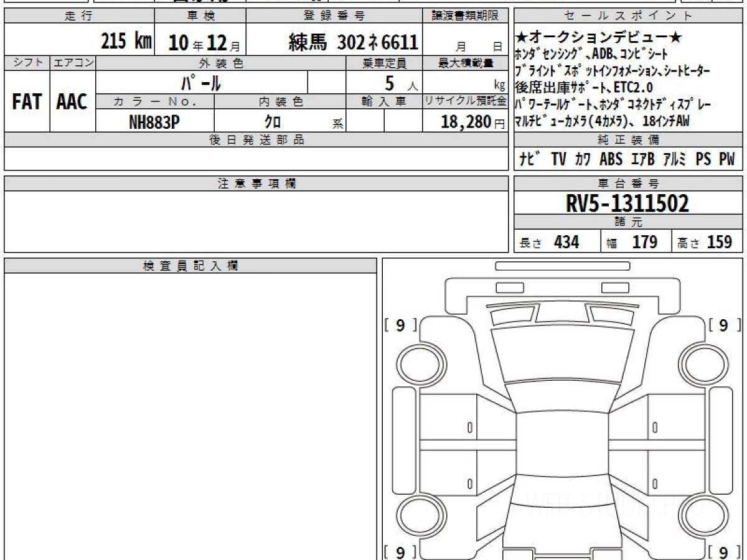Click the FAT shift type cell
Screen dimensions: 747x560
pyautogui.click(x=27, y=101)
